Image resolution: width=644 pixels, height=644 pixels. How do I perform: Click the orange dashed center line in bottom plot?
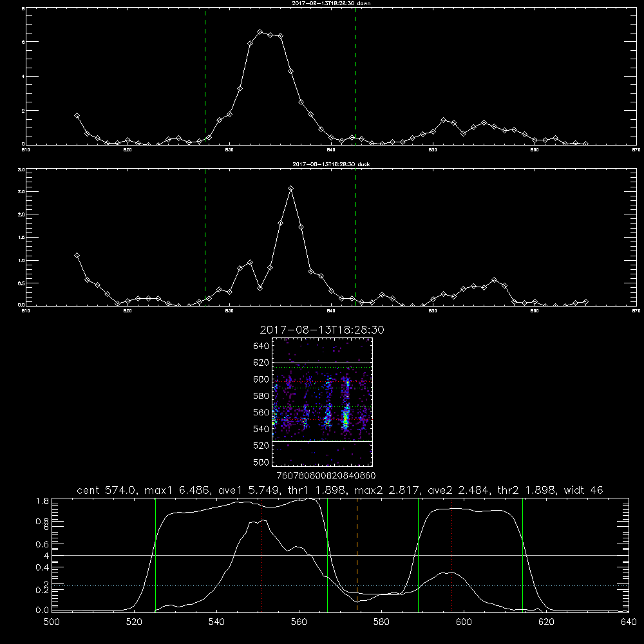tap(357, 555)
